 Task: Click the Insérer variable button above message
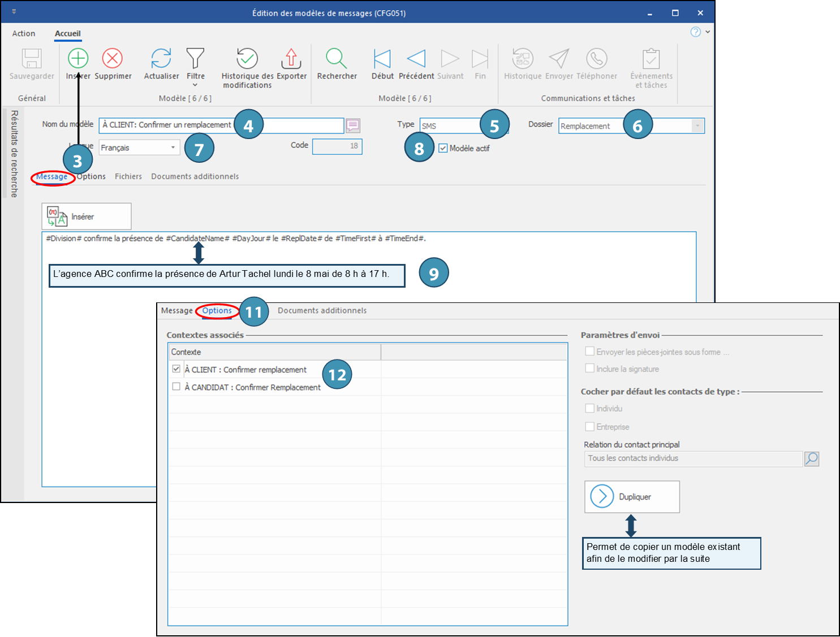coord(86,216)
